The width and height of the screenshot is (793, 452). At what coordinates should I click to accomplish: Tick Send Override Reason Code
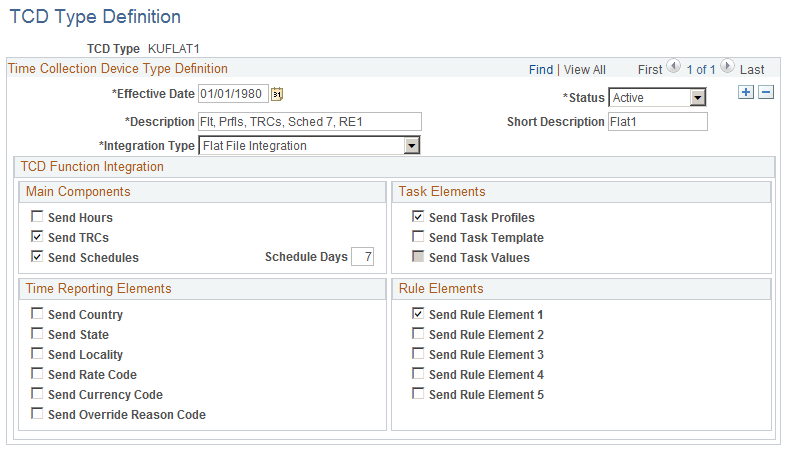38,414
